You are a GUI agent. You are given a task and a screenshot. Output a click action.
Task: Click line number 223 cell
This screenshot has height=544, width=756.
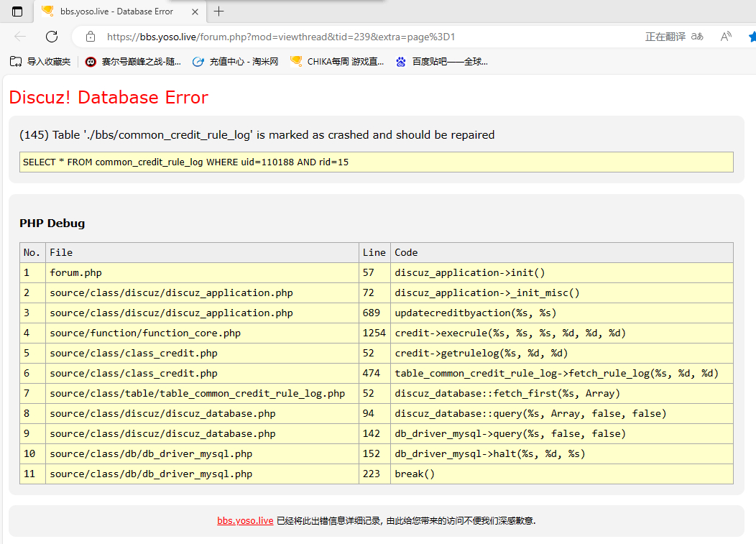pyautogui.click(x=374, y=474)
